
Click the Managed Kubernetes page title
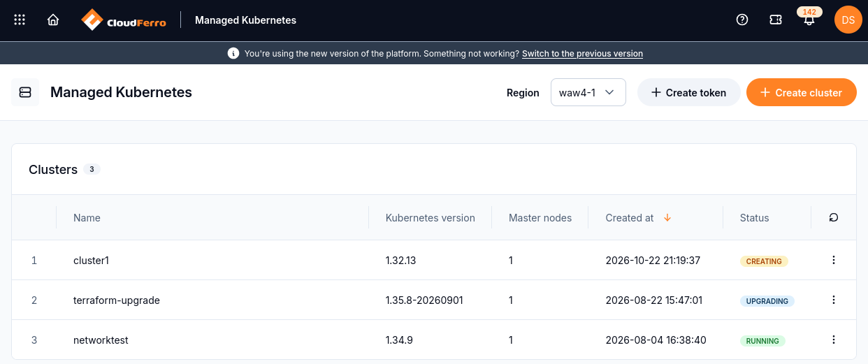tap(121, 92)
